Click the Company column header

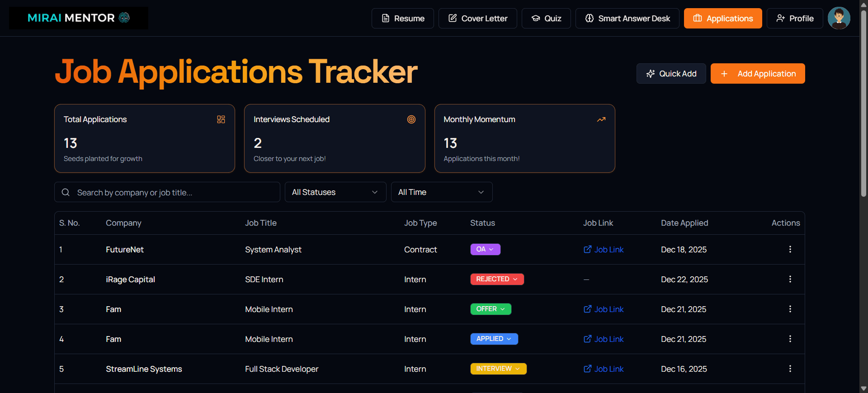tap(123, 223)
